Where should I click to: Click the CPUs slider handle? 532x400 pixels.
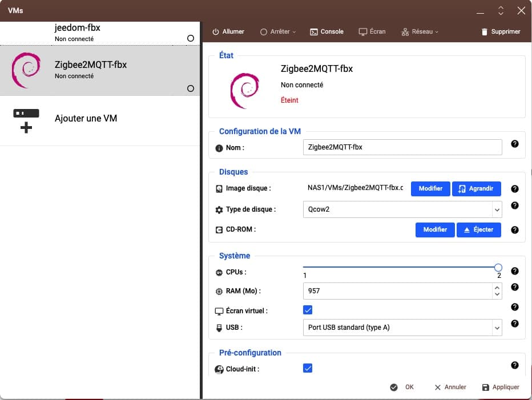498,268
